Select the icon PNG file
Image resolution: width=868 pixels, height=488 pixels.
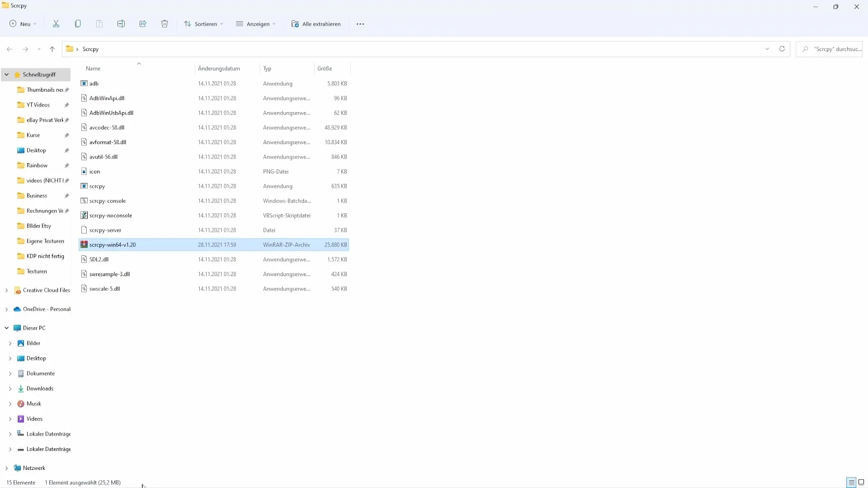click(84, 172)
